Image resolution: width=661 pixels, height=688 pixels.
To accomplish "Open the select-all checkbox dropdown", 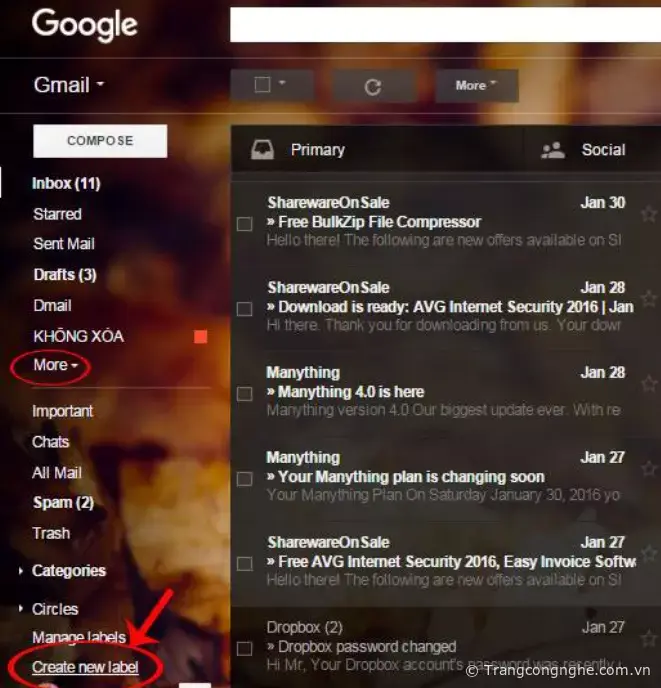I will pyautogui.click(x=282, y=85).
